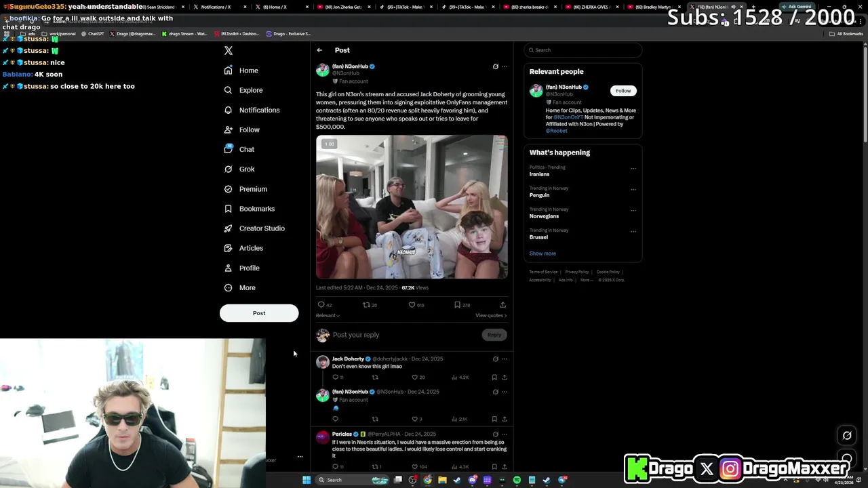Viewport: 868px width, 488px height.
Task: Like Jack Doherty's reply with 20 likes
Action: click(x=414, y=378)
